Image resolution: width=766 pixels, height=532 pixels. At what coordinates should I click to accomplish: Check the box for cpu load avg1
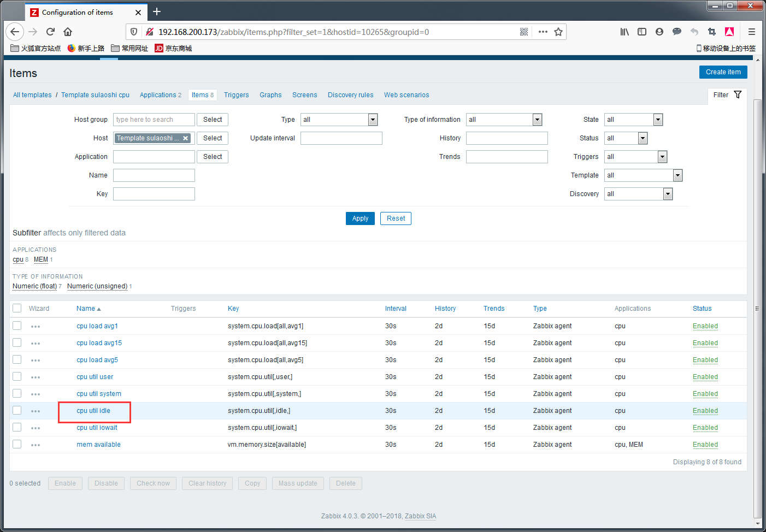tap(17, 326)
